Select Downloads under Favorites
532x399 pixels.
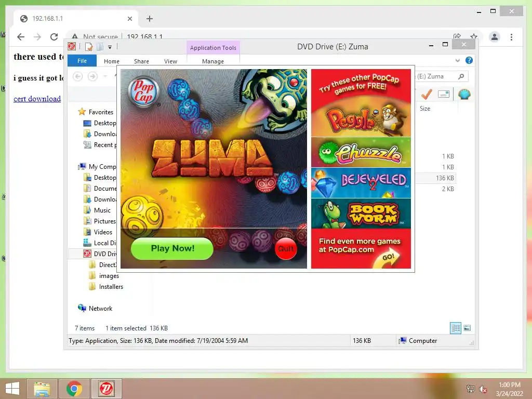coord(100,134)
